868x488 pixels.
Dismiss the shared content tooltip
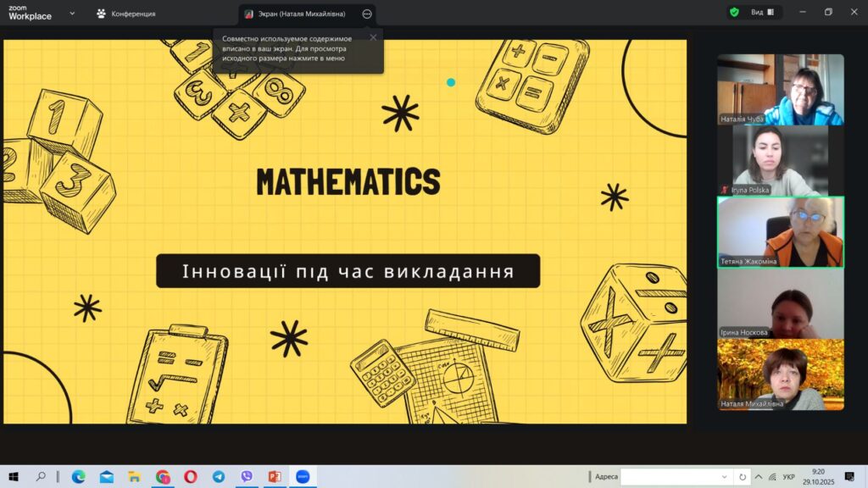373,37
